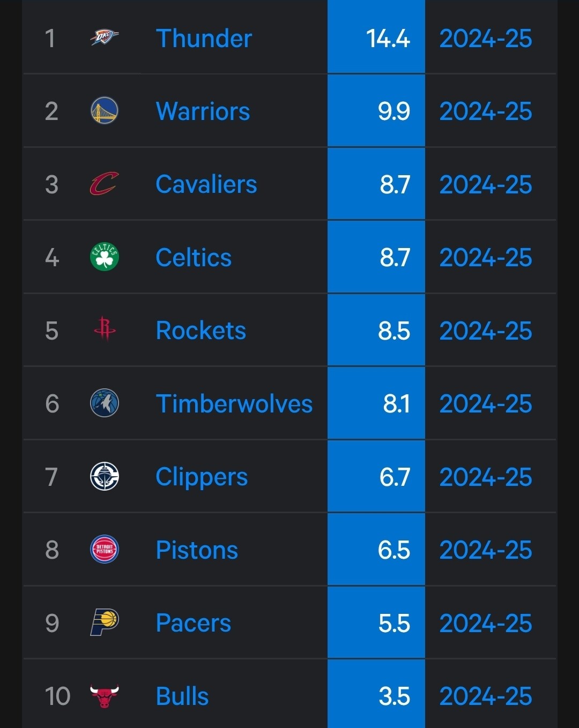
Task: Click the Pacers P logo
Action: (x=105, y=622)
